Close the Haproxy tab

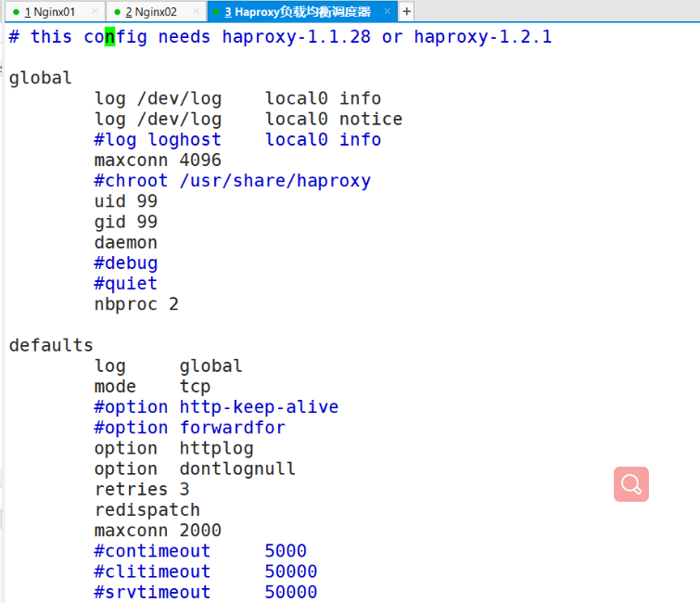(387, 12)
